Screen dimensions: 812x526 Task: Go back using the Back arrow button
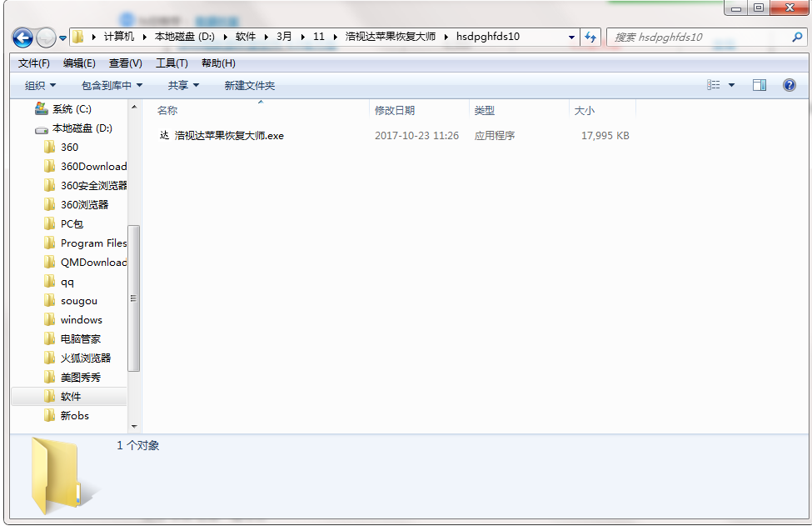tap(22, 38)
